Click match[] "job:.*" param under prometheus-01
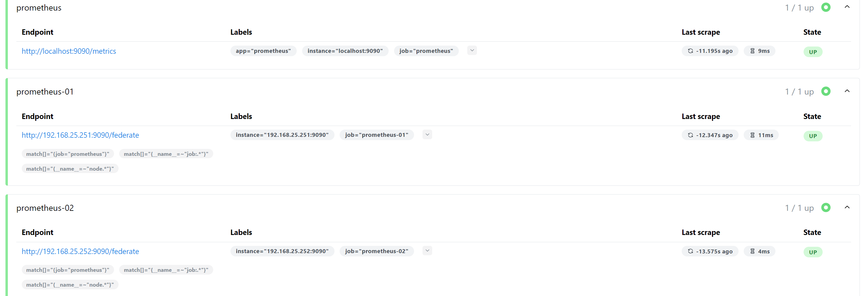 [x=166, y=154]
